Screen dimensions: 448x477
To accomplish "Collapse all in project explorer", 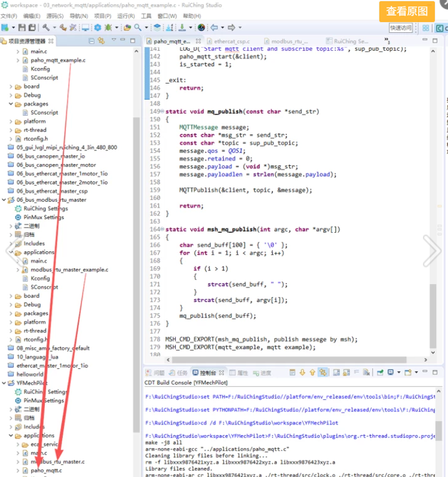I will click(91, 41).
